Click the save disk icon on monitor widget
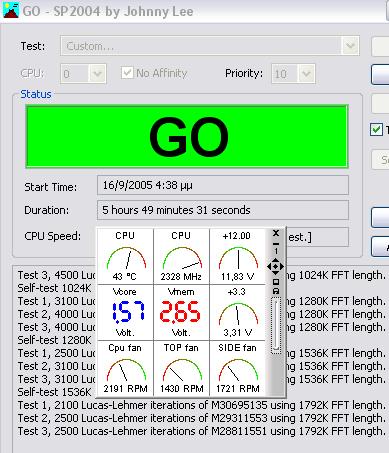 click(x=276, y=291)
